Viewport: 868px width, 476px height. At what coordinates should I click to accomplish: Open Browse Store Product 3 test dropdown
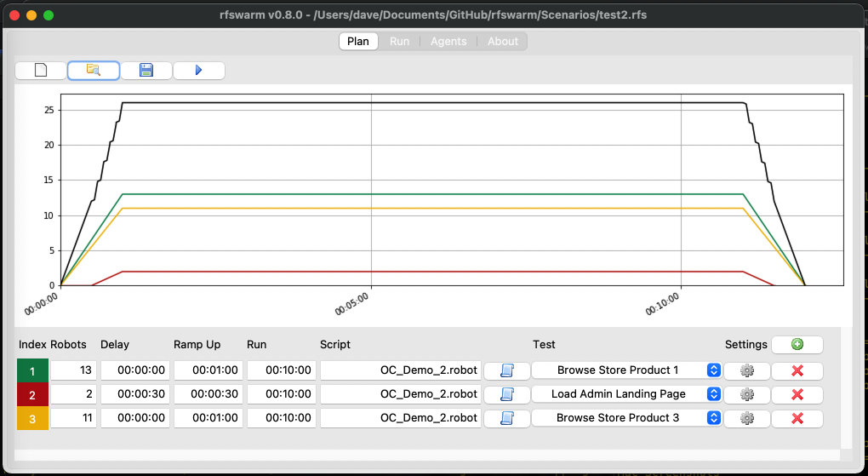pyautogui.click(x=626, y=418)
